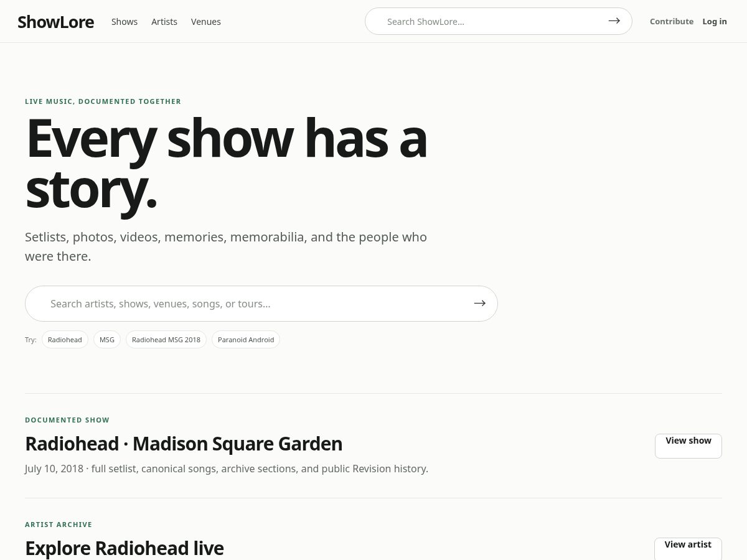Open the Shows menu item
This screenshot has width=747, height=560.
pos(125,22)
